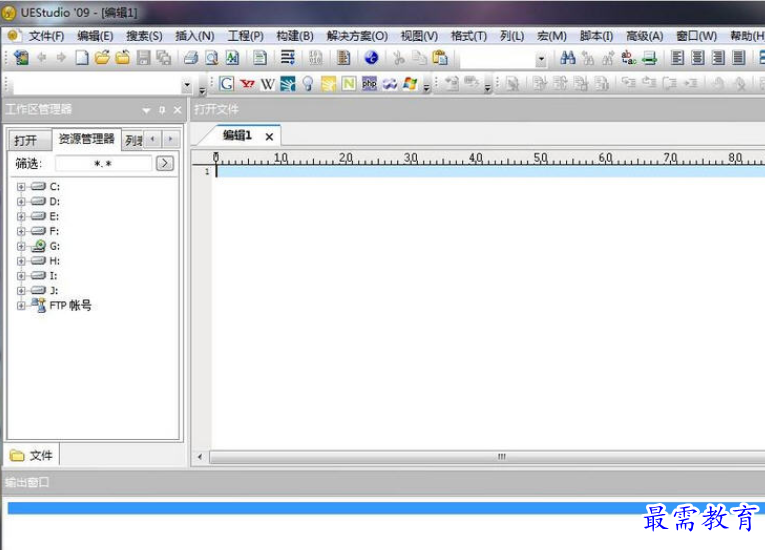Open the dropdown beside the Paste icon

click(541, 59)
